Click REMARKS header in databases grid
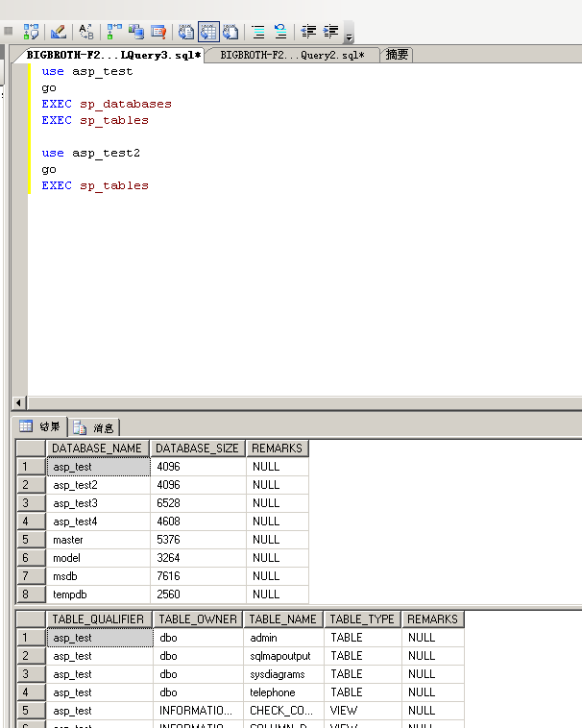This screenshot has height=728, width=582. click(x=278, y=448)
